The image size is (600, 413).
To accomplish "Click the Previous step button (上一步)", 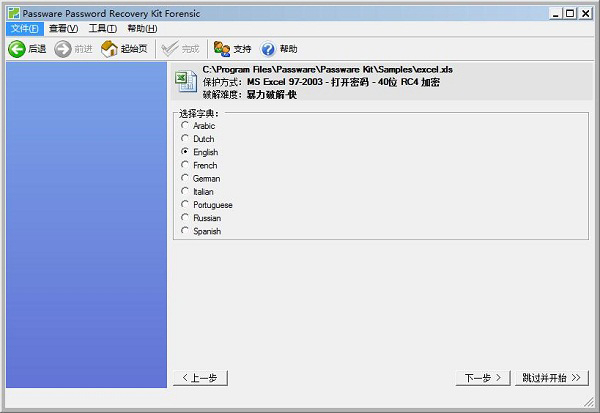I will (200, 378).
